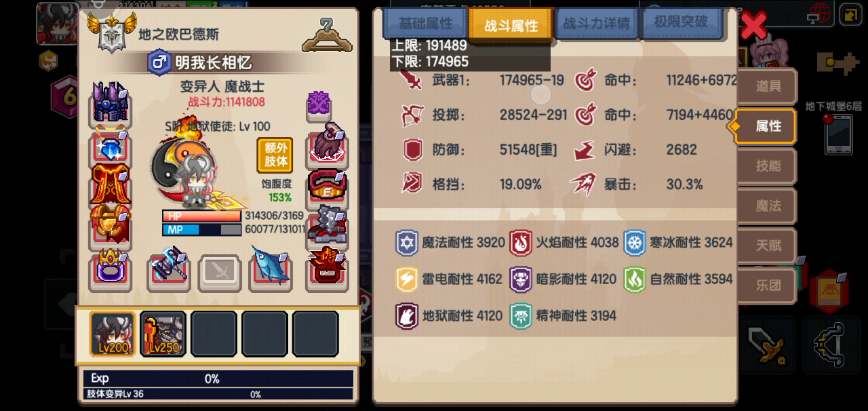Screen dimensions: 868x411
Task: Tap the blue gem necklace slot
Action: [x=111, y=144]
